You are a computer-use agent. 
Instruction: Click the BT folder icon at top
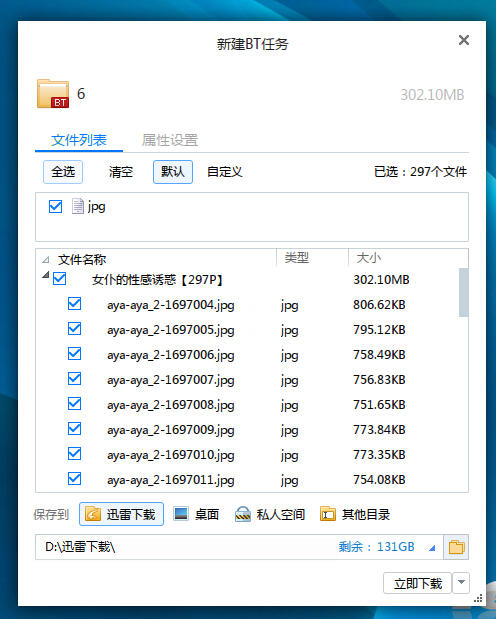point(53,94)
